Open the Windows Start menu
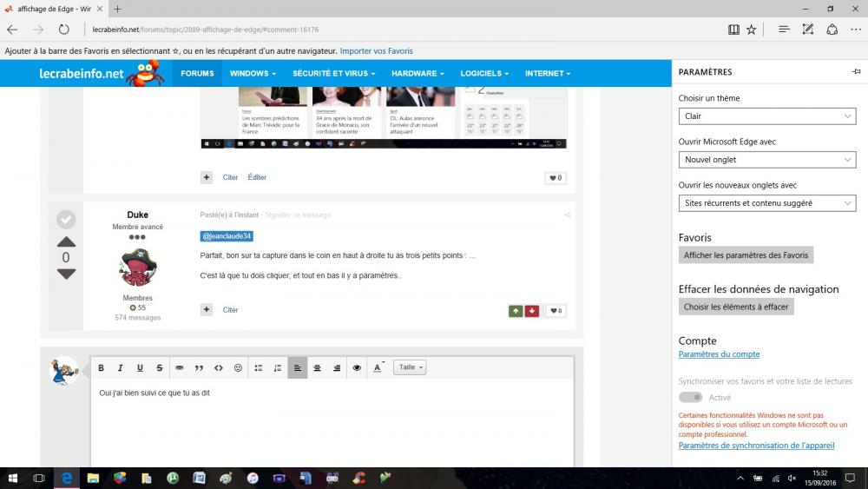 click(13, 478)
